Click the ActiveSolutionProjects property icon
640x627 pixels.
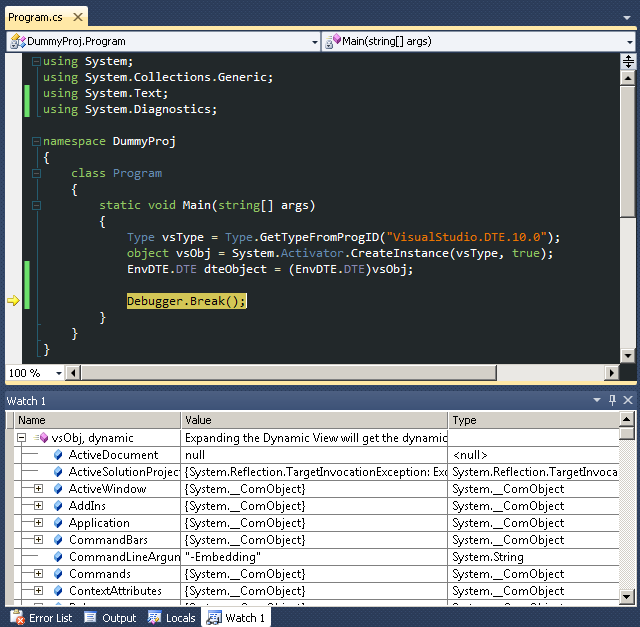coord(58,472)
